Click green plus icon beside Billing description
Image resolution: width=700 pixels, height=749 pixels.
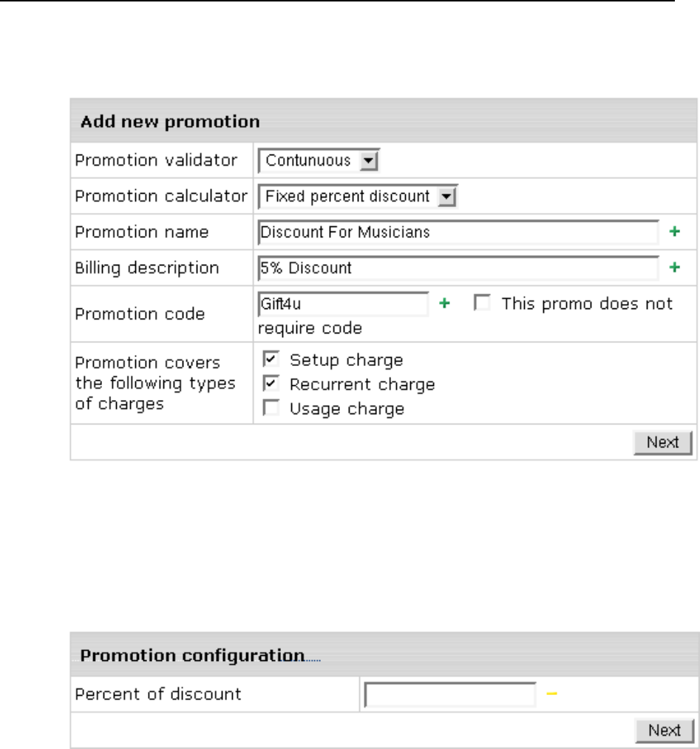[673, 268]
